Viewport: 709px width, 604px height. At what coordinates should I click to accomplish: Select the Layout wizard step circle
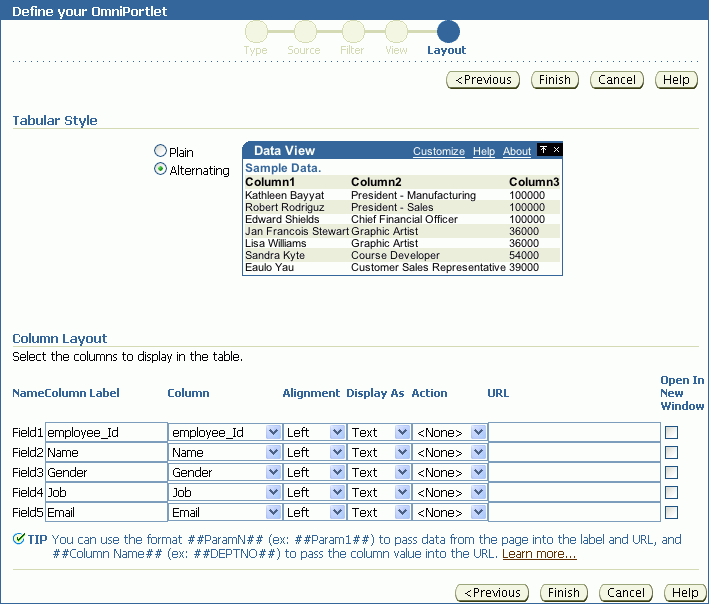point(448,32)
